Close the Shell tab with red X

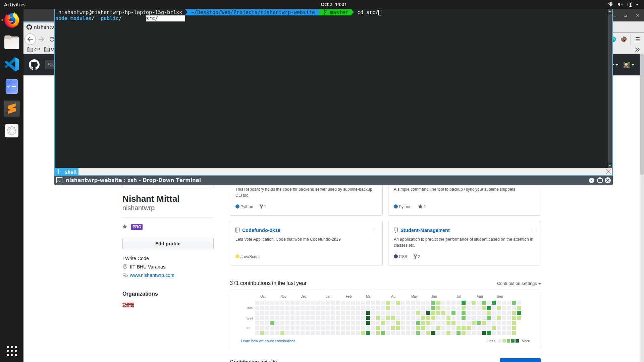click(x=608, y=172)
